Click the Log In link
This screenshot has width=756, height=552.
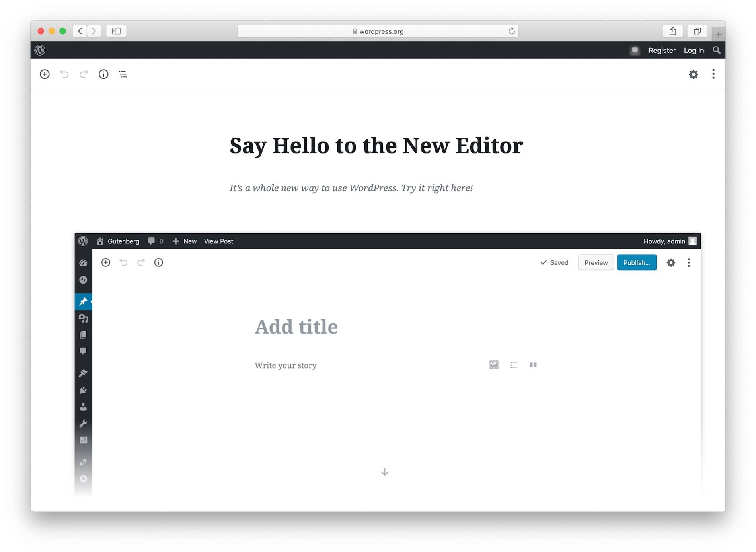tap(694, 51)
